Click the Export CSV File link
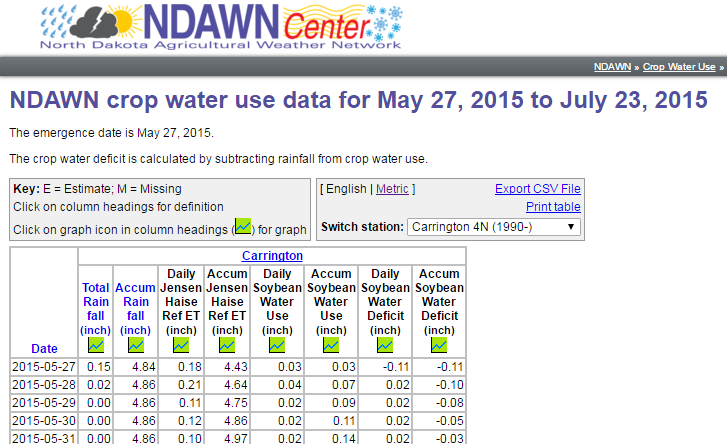This screenshot has height=444, width=727. 537,189
